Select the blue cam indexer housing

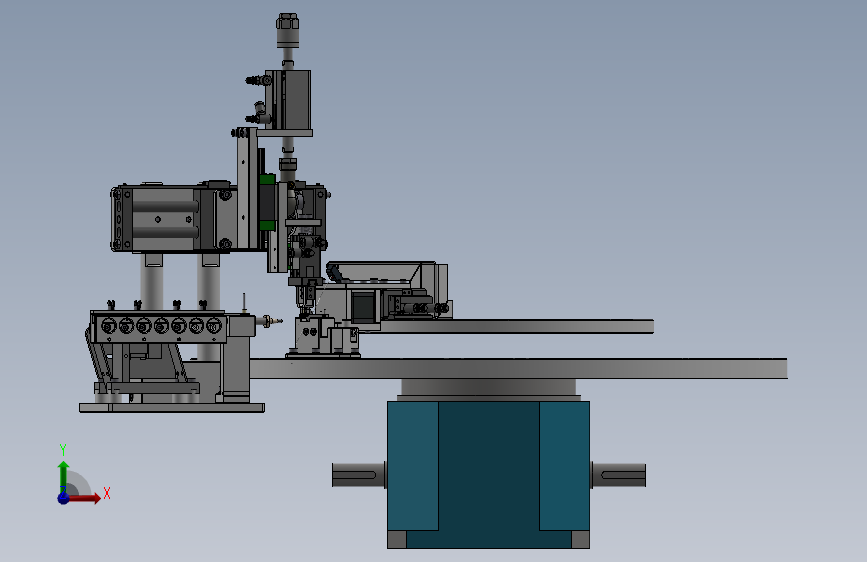click(488, 475)
